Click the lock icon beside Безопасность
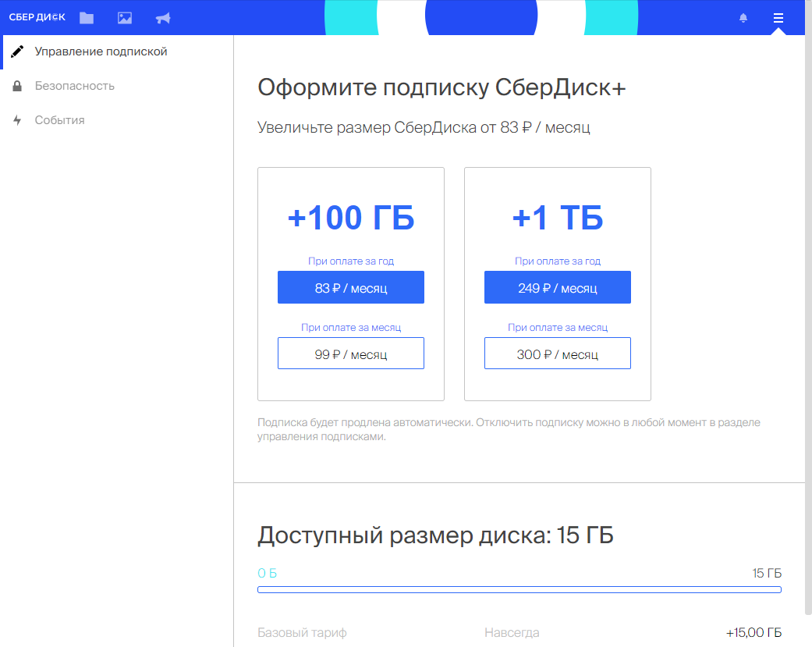Viewport: 812px width, 647px height. pos(17,86)
